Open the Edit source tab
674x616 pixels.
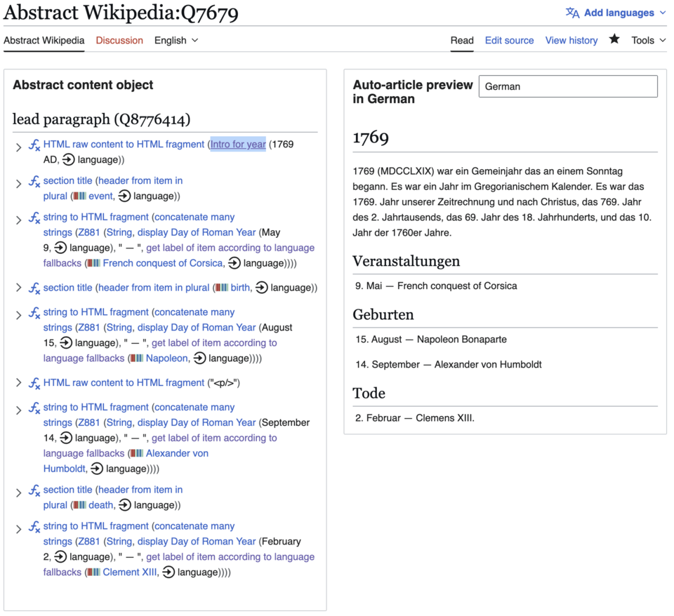[x=509, y=40]
